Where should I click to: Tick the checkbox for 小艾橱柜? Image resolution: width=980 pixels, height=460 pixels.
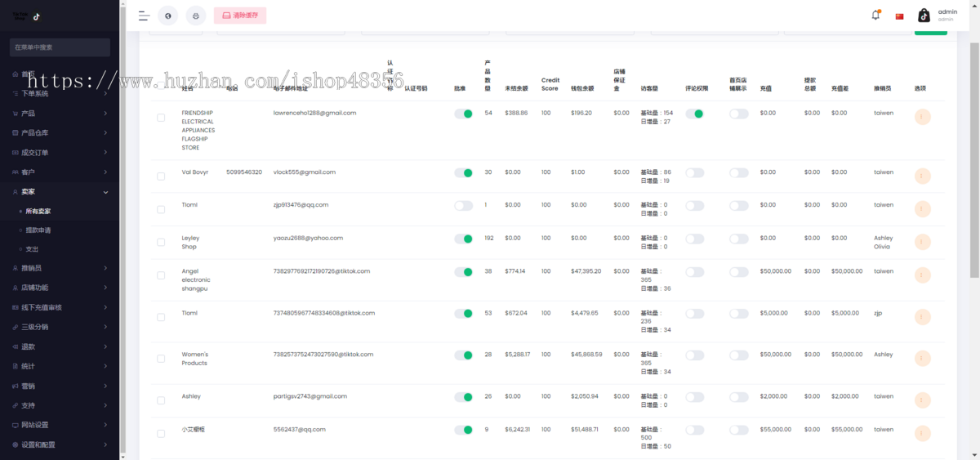[x=161, y=433]
